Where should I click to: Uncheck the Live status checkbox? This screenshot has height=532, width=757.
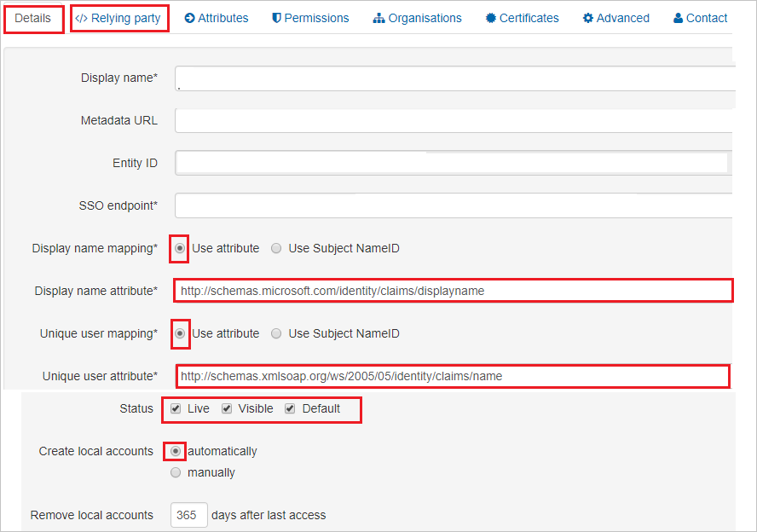pyautogui.click(x=176, y=408)
